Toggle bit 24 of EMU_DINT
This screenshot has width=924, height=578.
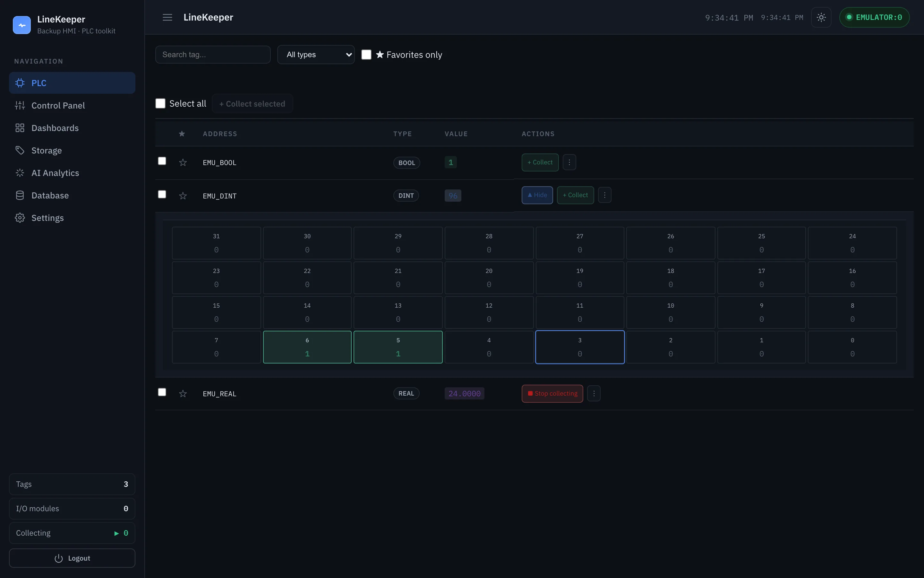(x=852, y=243)
